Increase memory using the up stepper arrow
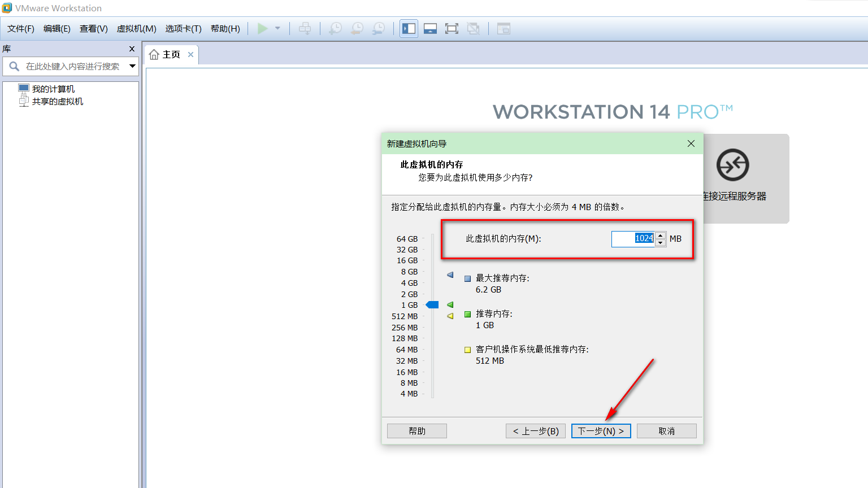The image size is (868, 488). pos(659,236)
